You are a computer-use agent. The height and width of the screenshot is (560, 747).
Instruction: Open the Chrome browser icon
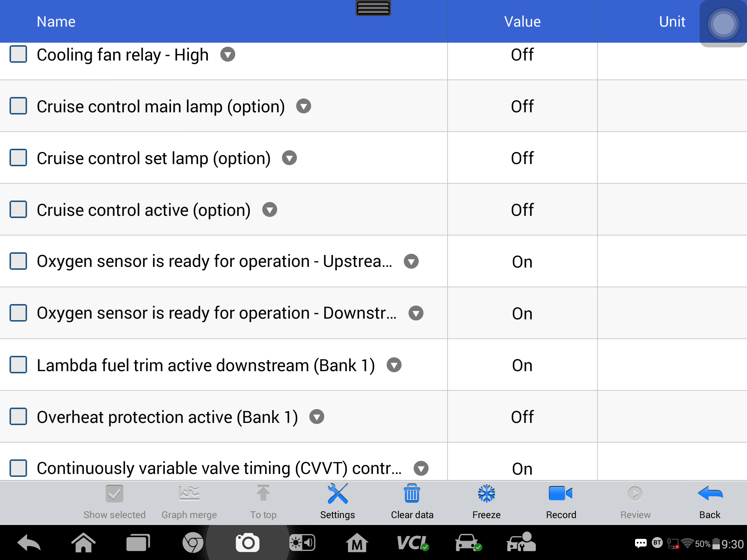coord(193,543)
